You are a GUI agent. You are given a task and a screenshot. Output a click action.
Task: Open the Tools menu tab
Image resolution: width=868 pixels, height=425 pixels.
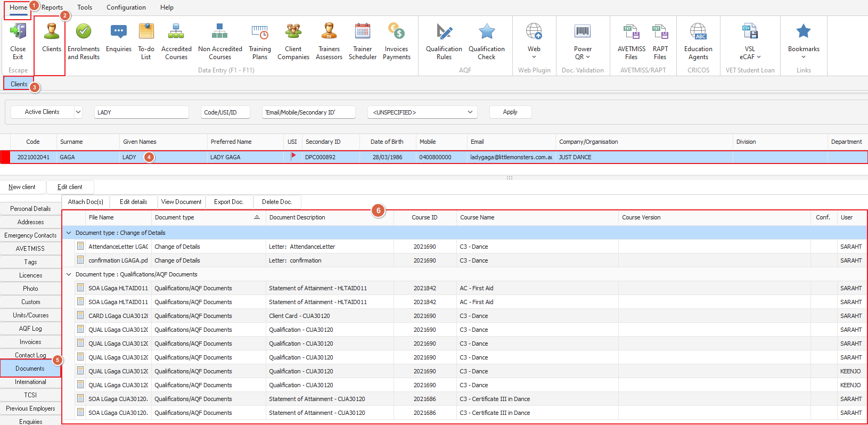[x=85, y=7]
